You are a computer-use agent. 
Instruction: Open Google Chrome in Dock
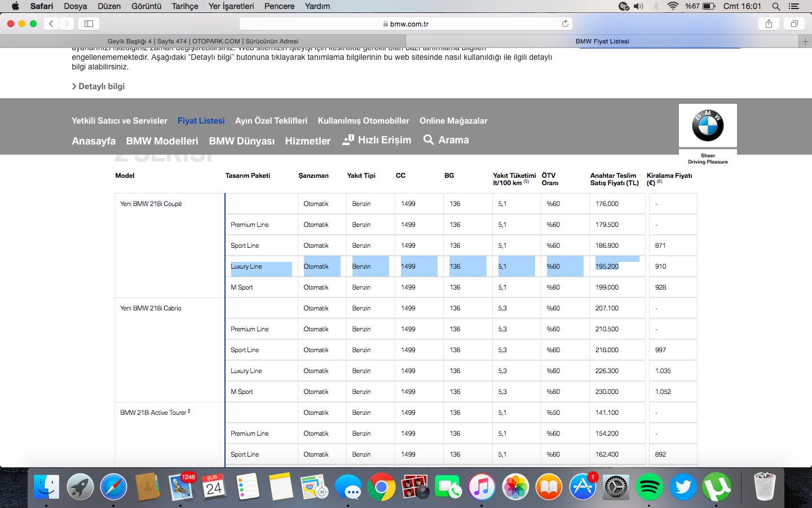coord(382,487)
